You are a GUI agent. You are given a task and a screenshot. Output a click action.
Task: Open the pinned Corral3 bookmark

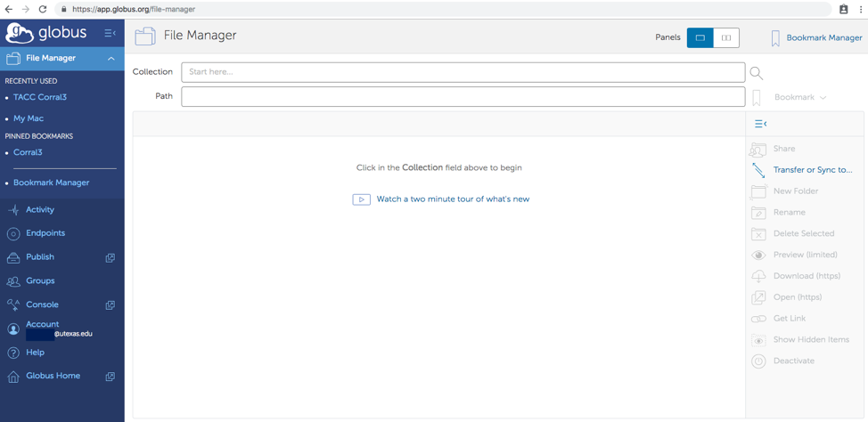coord(28,152)
